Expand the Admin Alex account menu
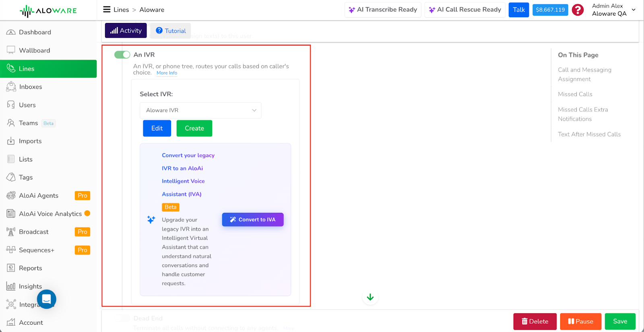644x332 pixels. tap(614, 10)
